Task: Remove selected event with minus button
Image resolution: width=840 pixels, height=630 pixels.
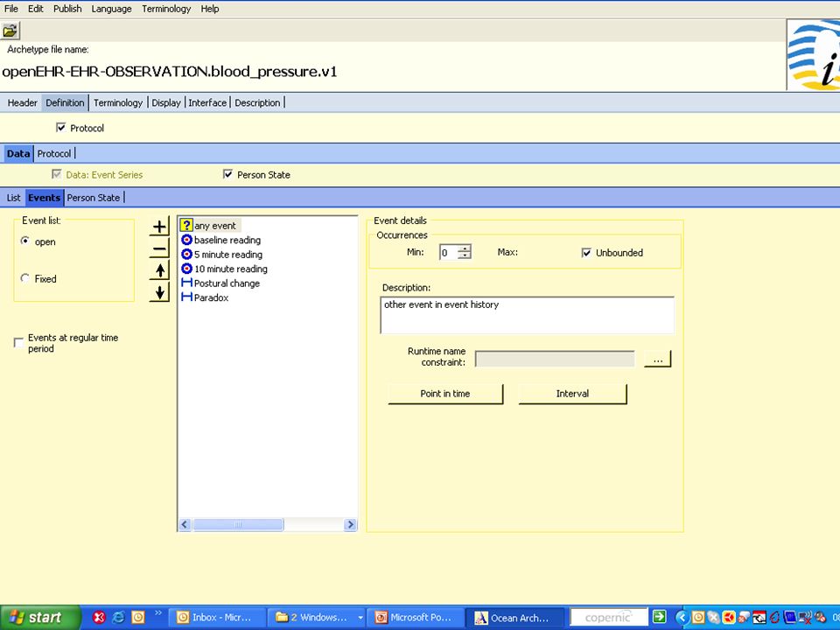Action: pyautogui.click(x=159, y=248)
